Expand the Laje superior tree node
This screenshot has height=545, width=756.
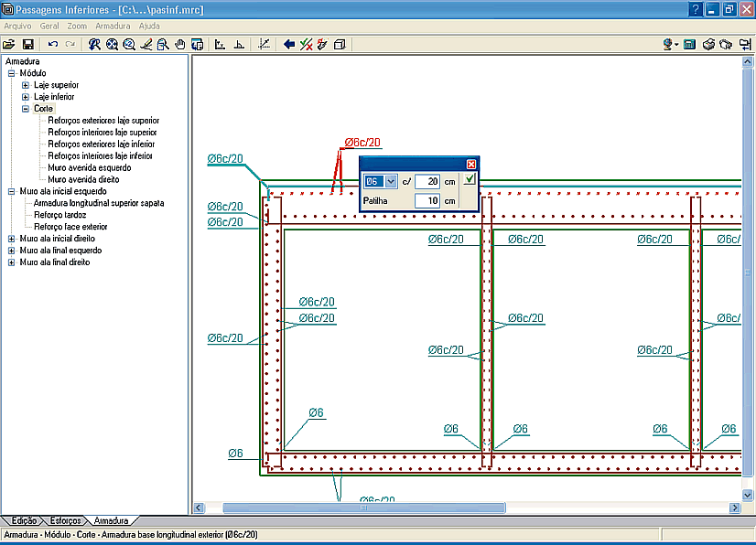pyautogui.click(x=26, y=84)
